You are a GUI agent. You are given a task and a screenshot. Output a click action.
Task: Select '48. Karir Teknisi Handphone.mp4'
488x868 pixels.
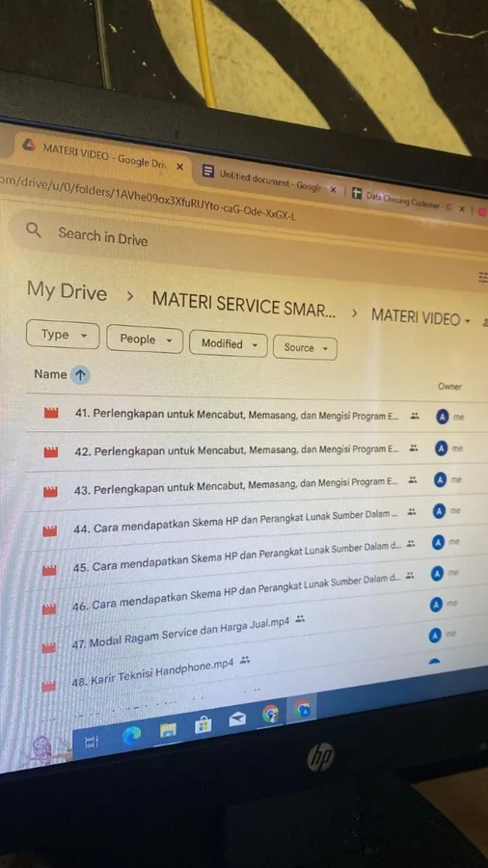(x=152, y=672)
